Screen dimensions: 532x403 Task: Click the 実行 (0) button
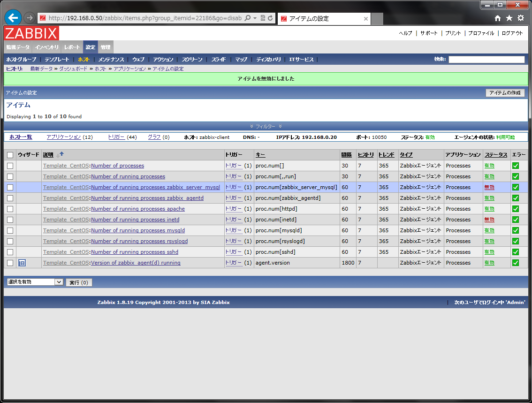point(79,282)
